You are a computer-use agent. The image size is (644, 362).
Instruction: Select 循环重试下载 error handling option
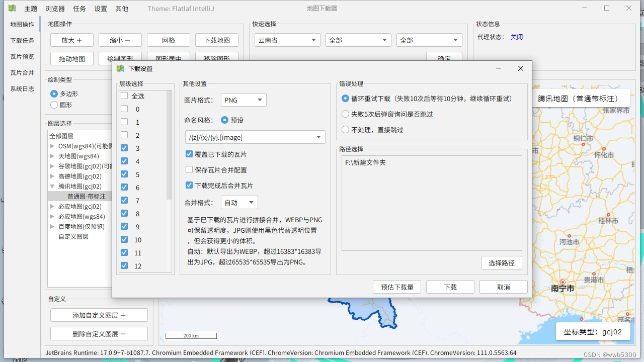[x=345, y=99]
